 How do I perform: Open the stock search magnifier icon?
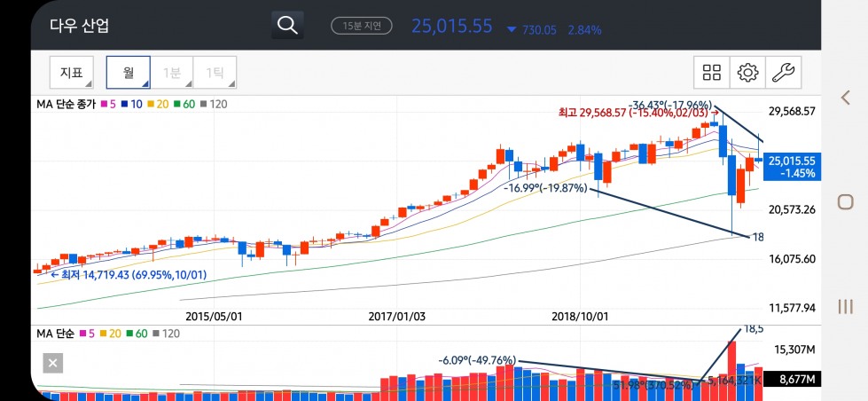tap(287, 26)
